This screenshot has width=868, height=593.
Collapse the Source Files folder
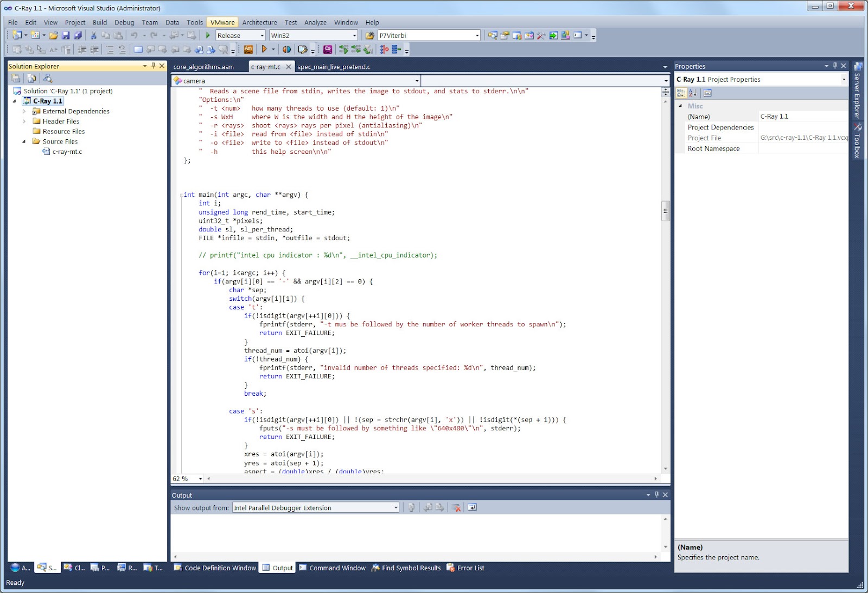(x=24, y=141)
